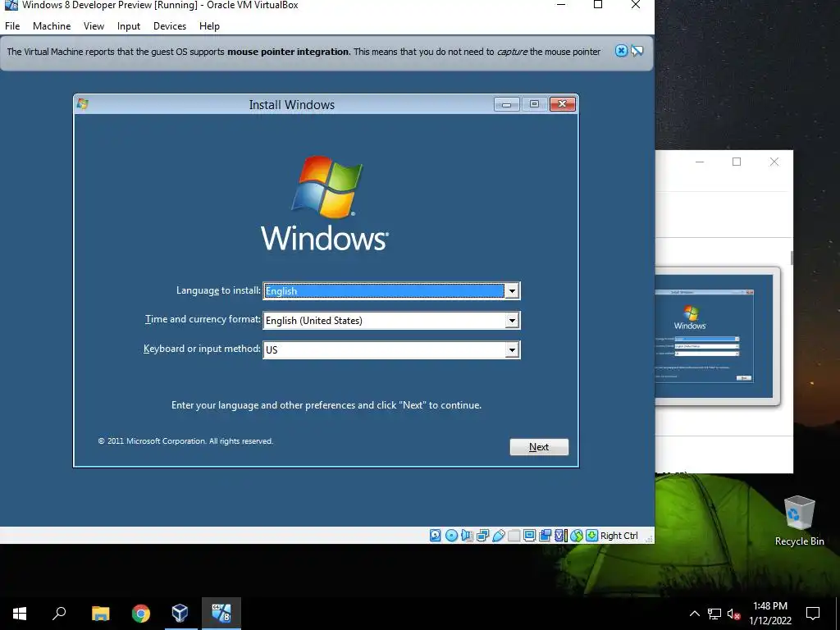Viewport: 840px width, 630px height.
Task: Open the USB devices status icon
Action: tap(498, 535)
